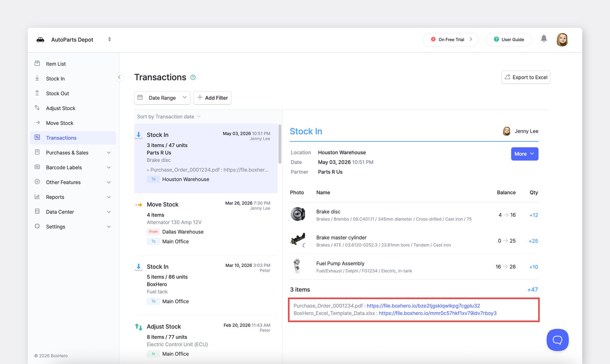Open Adjust Stock in the sidebar
Image resolution: width=610 pixels, height=364 pixels.
point(73,108)
